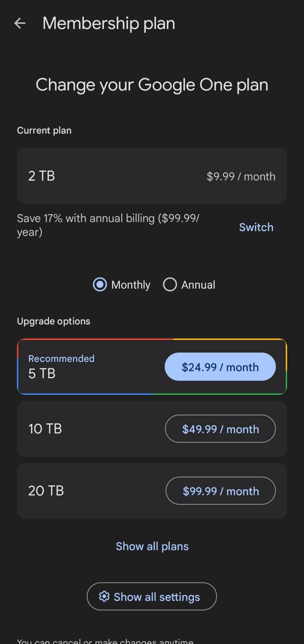Screen dimensions: 304x644
Task: Upgrade via the $24.99 / month button
Action: [220, 367]
